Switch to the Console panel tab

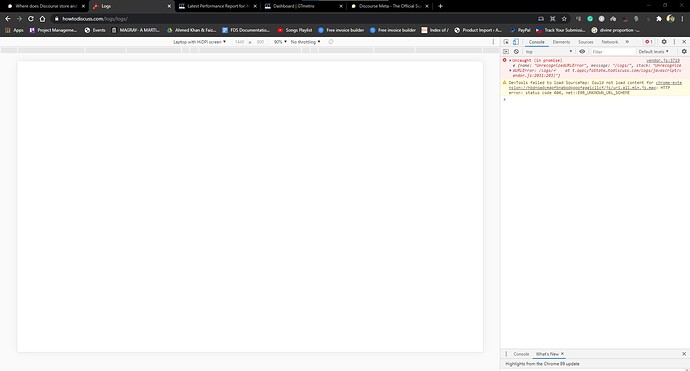point(536,42)
